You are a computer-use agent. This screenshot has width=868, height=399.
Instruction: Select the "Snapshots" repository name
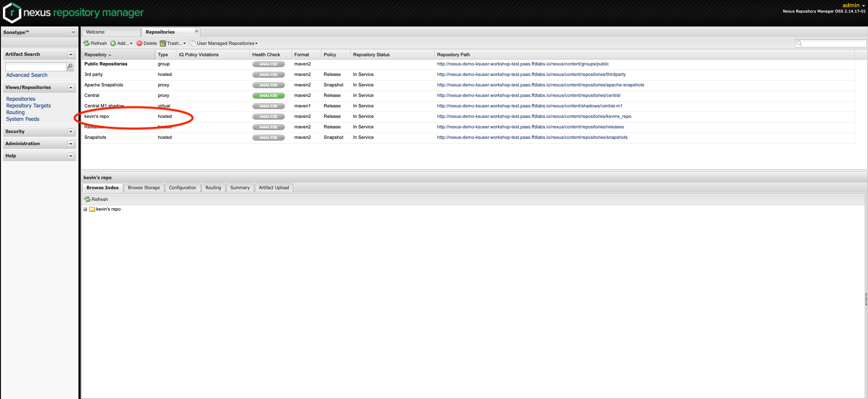point(95,138)
